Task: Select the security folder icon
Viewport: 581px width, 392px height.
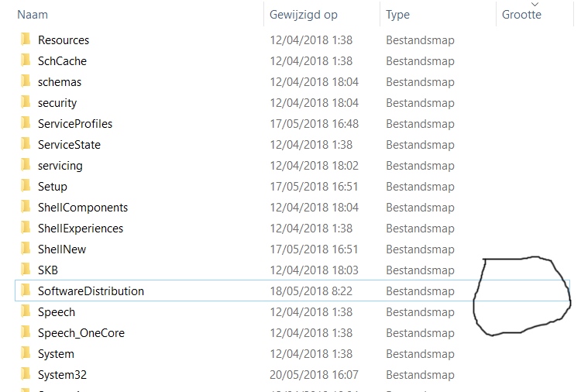Action: pyautogui.click(x=26, y=102)
